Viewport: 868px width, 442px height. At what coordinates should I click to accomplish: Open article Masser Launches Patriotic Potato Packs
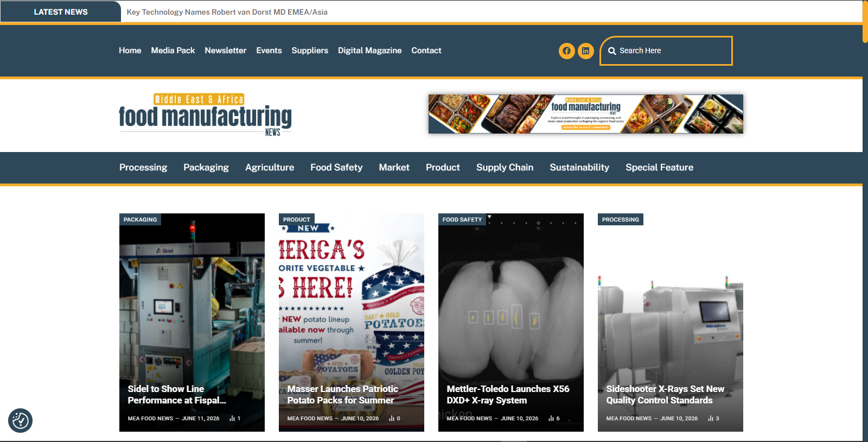pyautogui.click(x=343, y=395)
